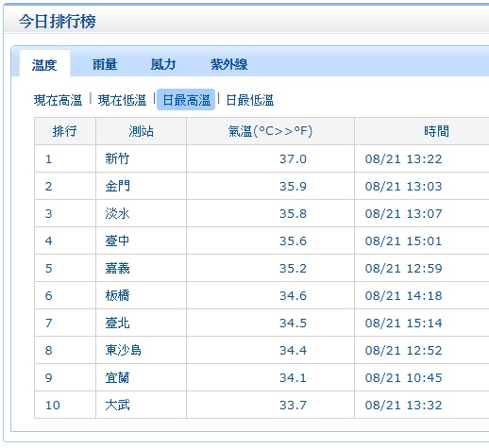489x448 pixels.
Task: Click the 時間 column header
Action: point(436,131)
